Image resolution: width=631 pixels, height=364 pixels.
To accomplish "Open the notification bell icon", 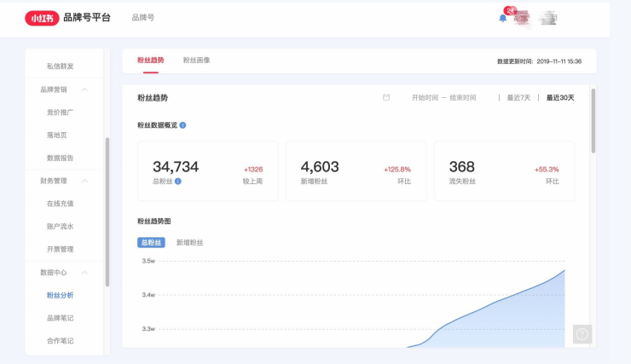I will [x=502, y=18].
